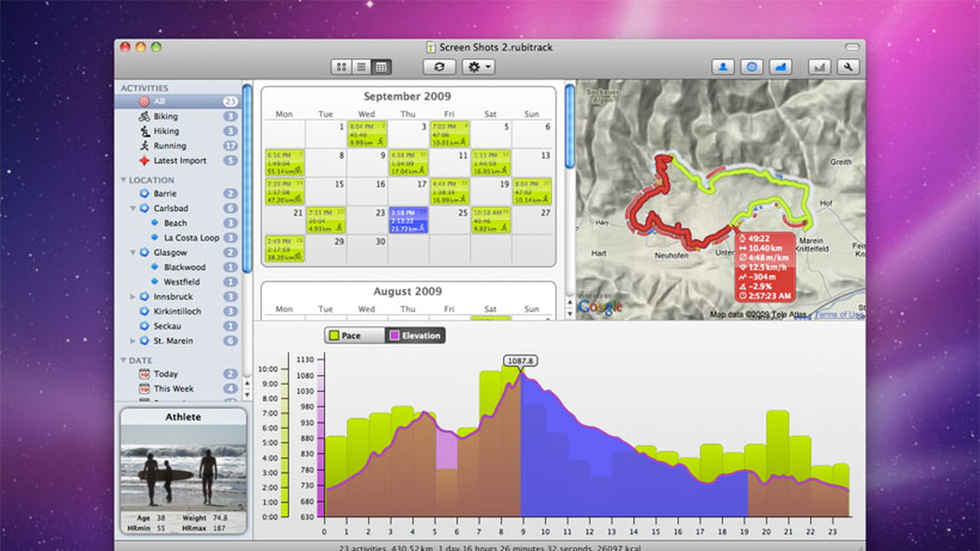The height and width of the screenshot is (551, 980).
Task: Toggle the athlete panel button
Action: [724, 67]
